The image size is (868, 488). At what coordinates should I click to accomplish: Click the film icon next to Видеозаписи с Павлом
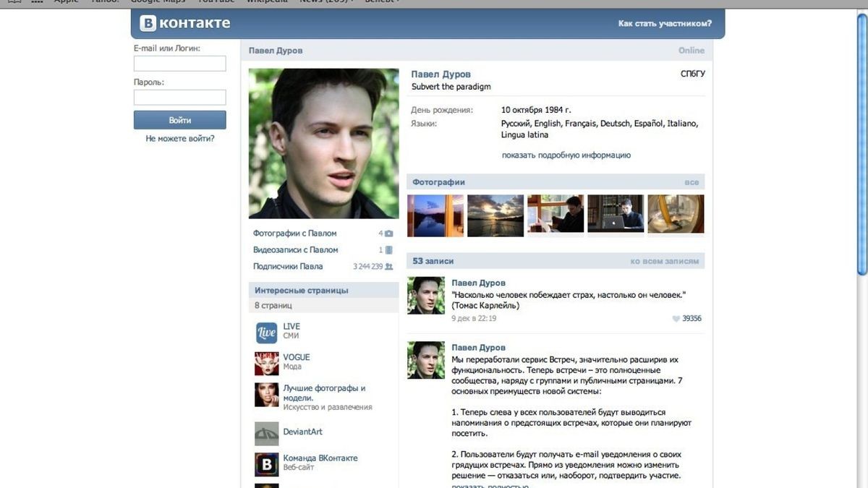tap(388, 249)
